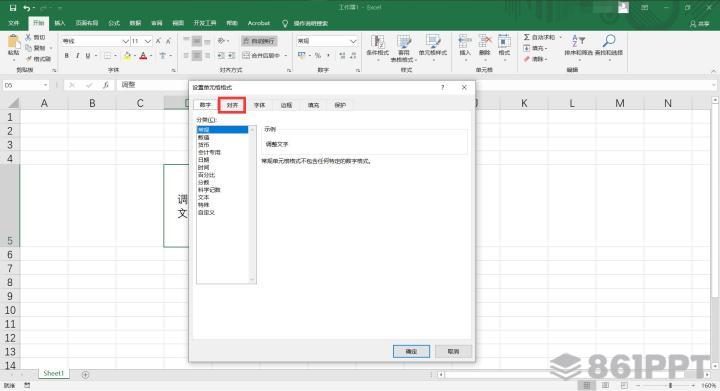
Task: Click the increase decimal icon
Action: pos(342,56)
